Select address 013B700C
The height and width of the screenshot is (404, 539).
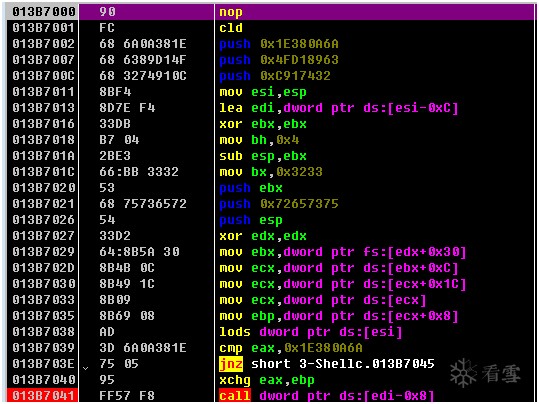43,76
